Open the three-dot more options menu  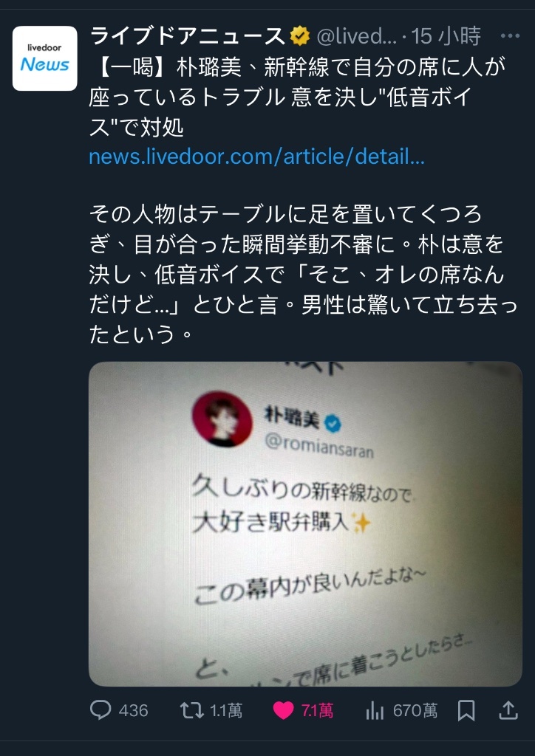510,36
